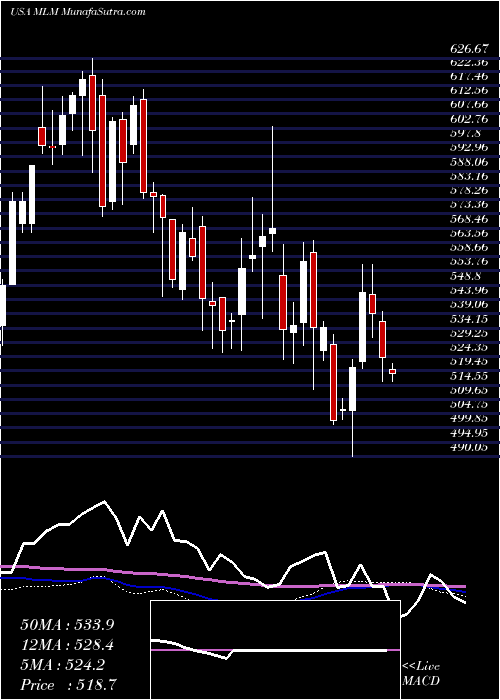
Task: Click the 622.36 price axis label
Action: coord(470,62)
